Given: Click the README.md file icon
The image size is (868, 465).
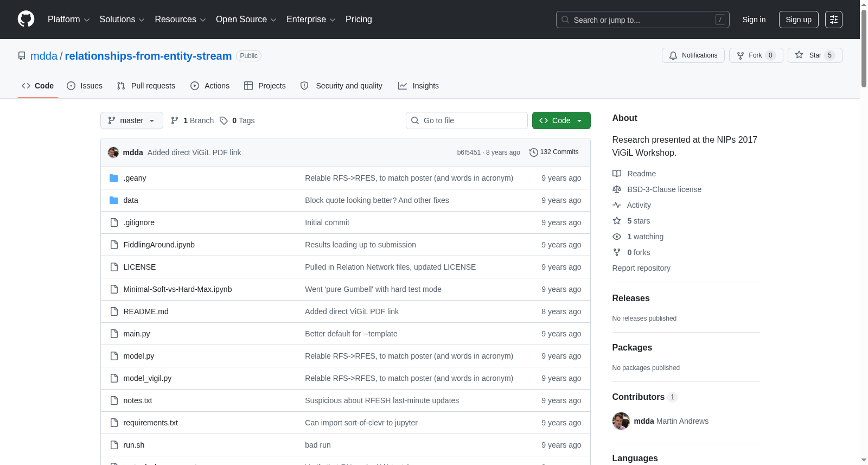Looking at the screenshot, I should pyautogui.click(x=114, y=311).
